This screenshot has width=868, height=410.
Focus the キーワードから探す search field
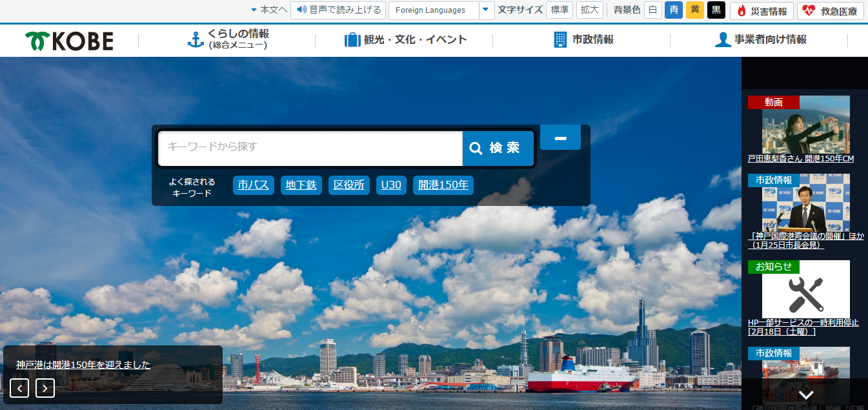pyautogui.click(x=310, y=149)
